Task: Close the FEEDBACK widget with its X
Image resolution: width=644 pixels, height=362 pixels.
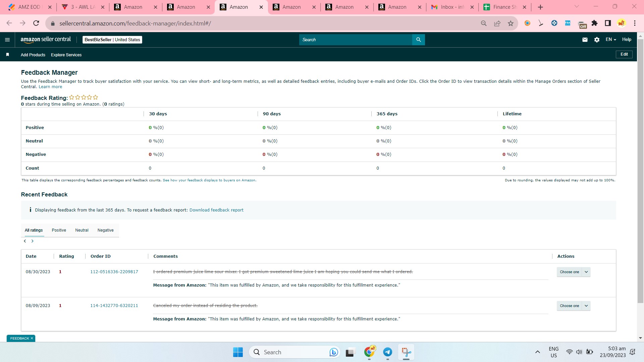Action: click(32, 338)
